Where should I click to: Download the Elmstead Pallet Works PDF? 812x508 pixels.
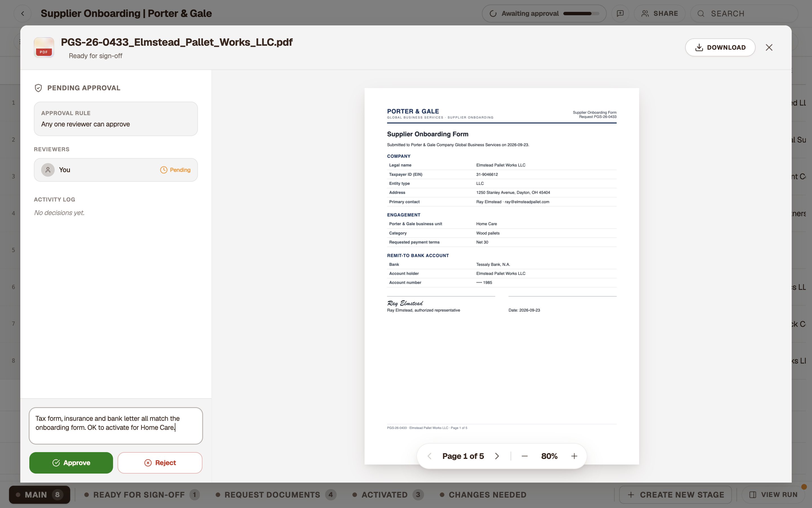point(720,47)
